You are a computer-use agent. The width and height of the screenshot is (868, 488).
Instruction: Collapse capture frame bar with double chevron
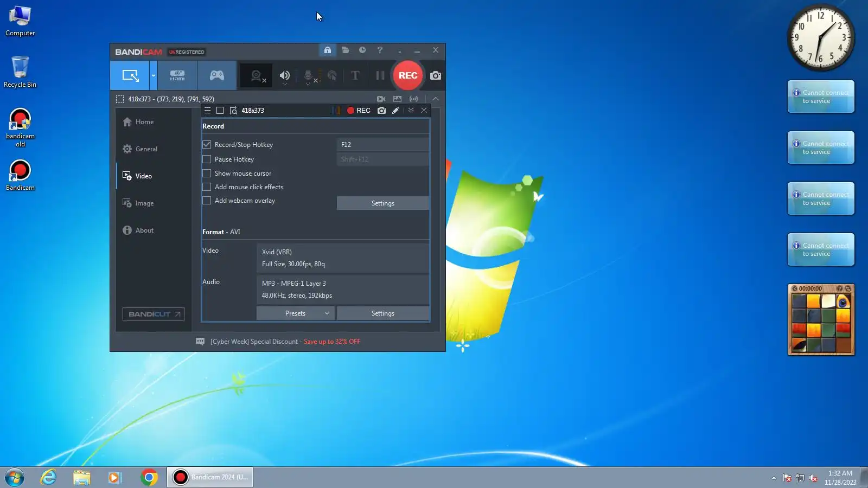pos(411,111)
